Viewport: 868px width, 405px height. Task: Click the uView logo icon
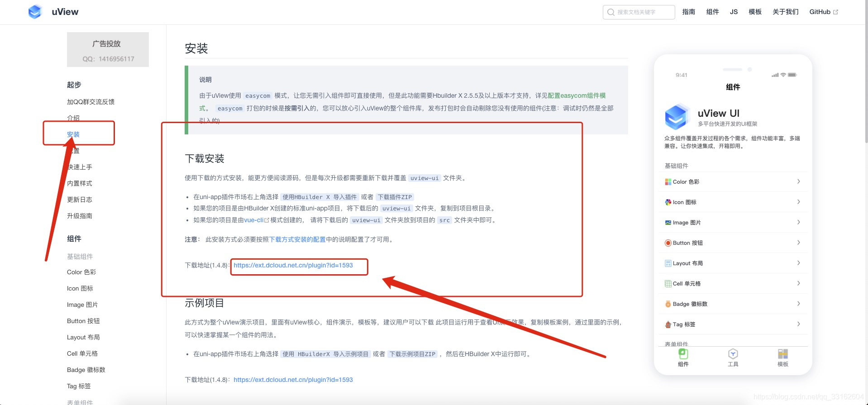coord(35,12)
